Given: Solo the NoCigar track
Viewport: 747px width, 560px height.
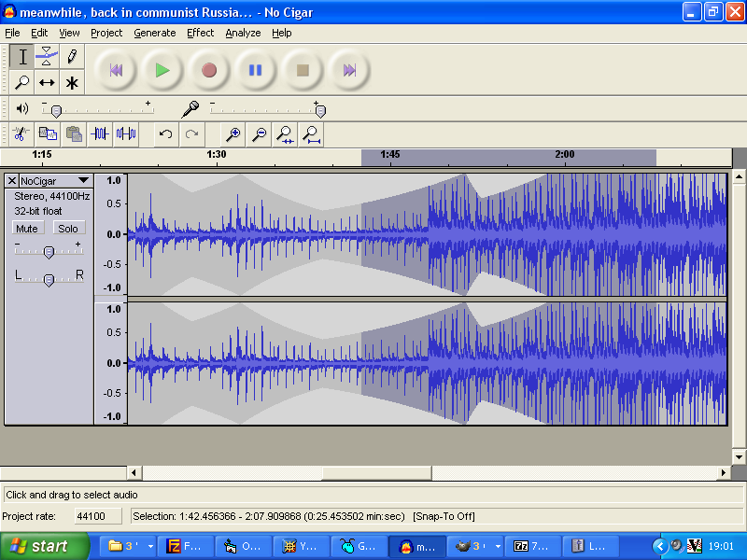Looking at the screenshot, I should 67,228.
